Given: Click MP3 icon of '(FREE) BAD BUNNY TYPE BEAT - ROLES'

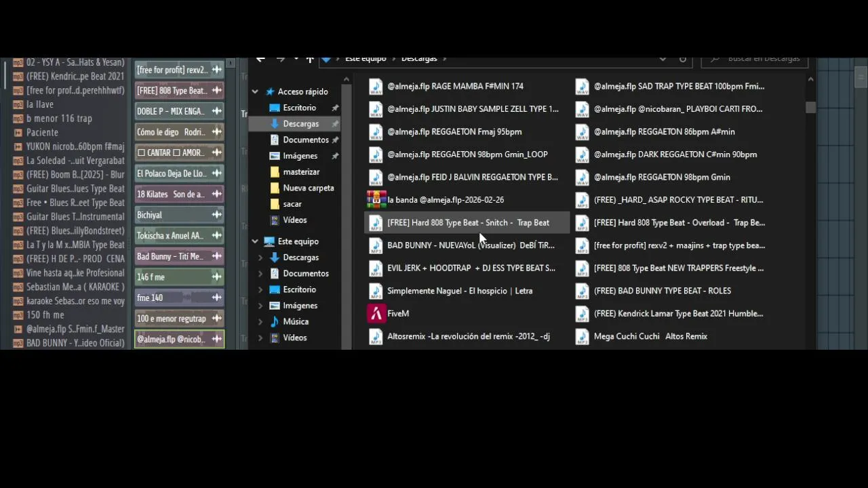Looking at the screenshot, I should coord(582,291).
